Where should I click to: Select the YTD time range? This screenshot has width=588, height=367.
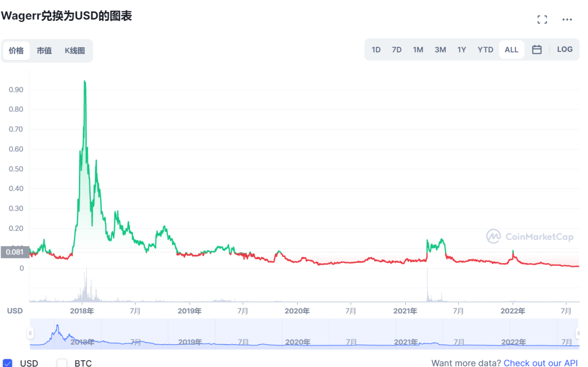point(485,49)
